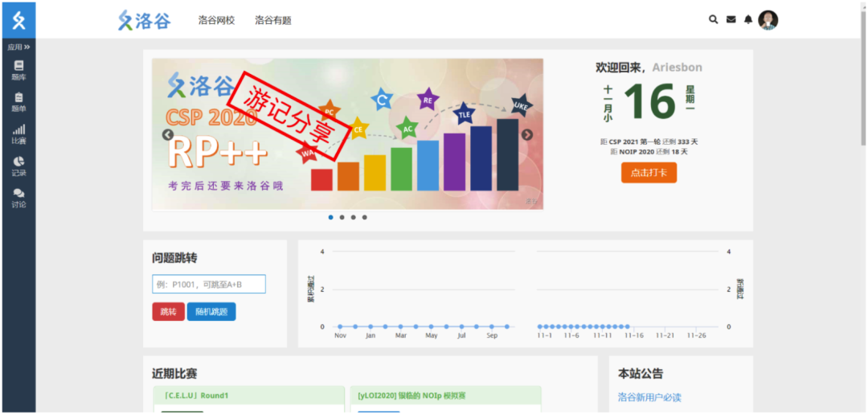Open the 讨论 discussion forum
Viewport: 868px width, 415px height.
click(18, 199)
